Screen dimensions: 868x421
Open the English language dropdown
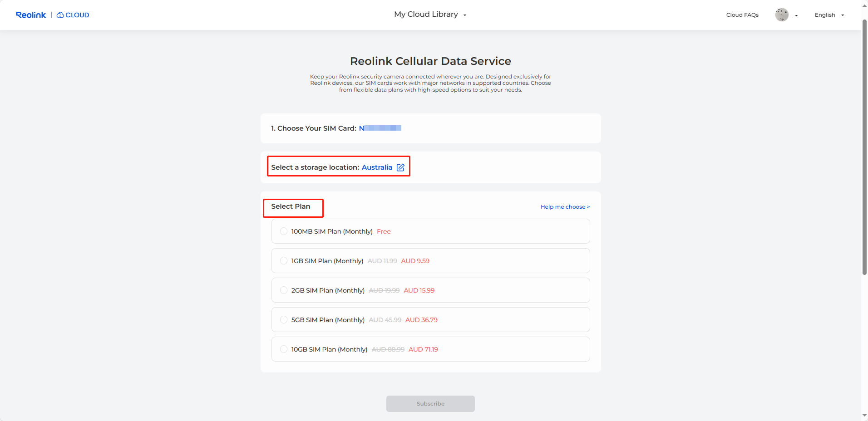pos(829,15)
